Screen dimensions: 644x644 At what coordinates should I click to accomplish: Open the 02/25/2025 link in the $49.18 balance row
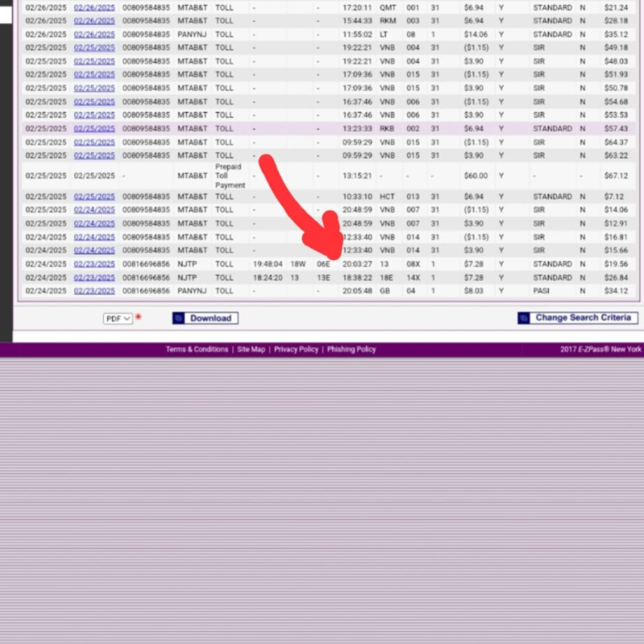(x=94, y=47)
